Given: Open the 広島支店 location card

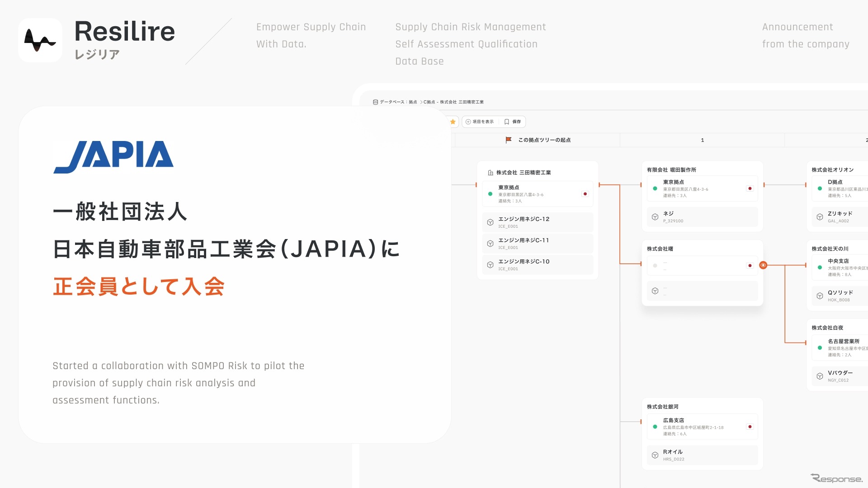Looking at the screenshot, I should click(x=702, y=427).
